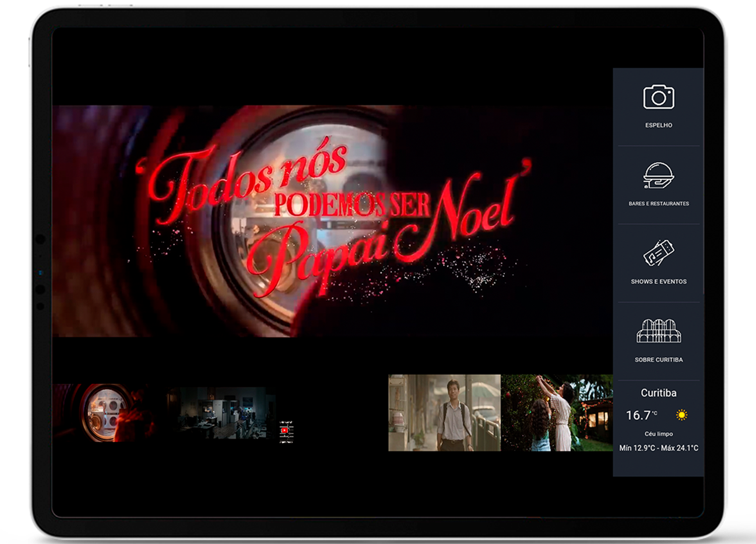
Task: Select the woman decorating tree thumbnail
Action: pos(557,413)
